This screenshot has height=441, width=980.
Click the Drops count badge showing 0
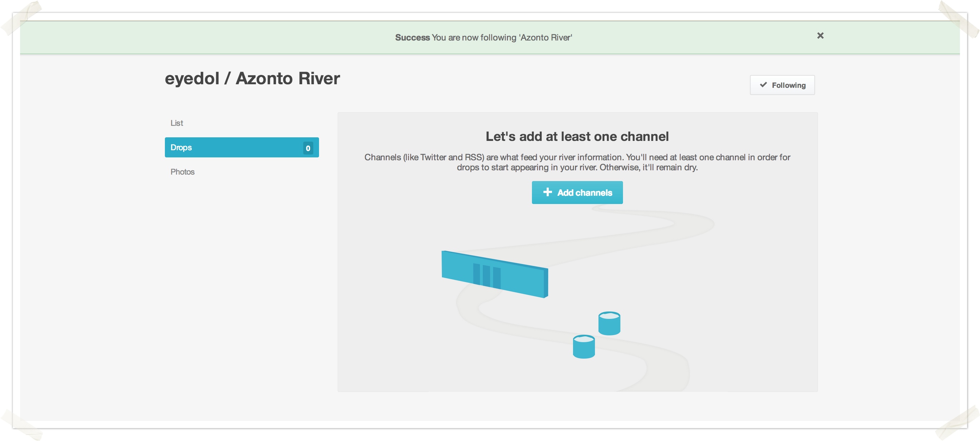[x=308, y=148]
